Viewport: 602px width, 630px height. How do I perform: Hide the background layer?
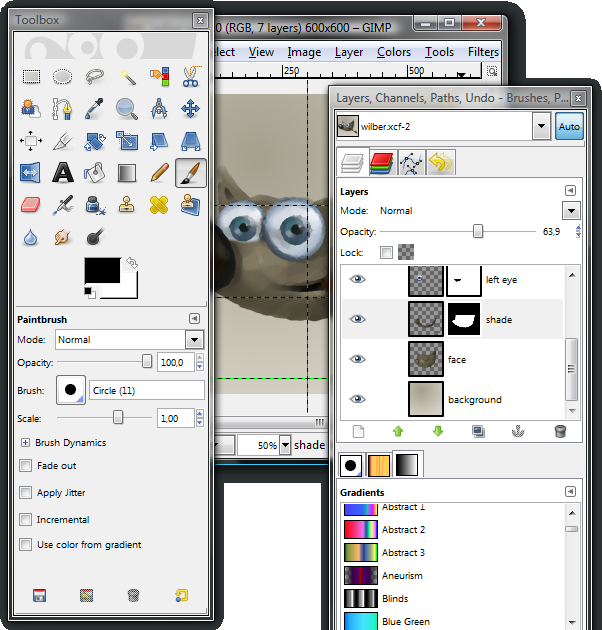(357, 399)
